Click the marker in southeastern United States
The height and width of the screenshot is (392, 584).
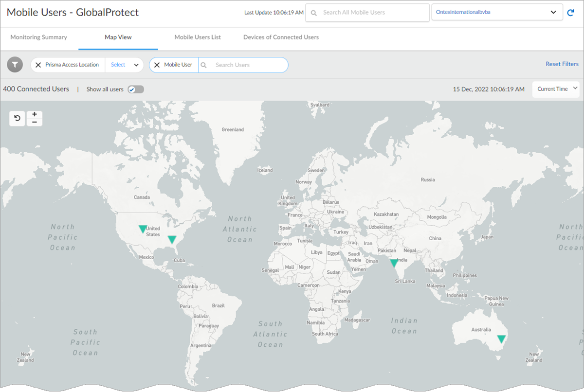coord(172,239)
